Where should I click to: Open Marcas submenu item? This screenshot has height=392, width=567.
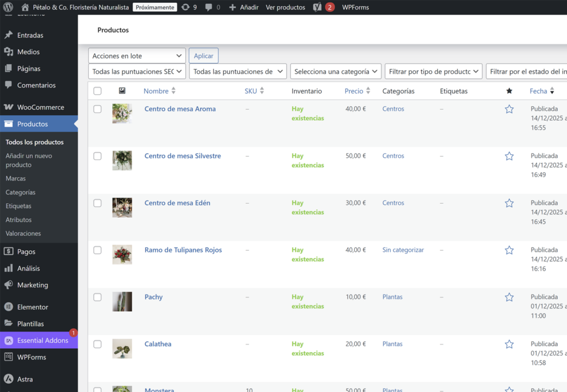pyautogui.click(x=16, y=178)
